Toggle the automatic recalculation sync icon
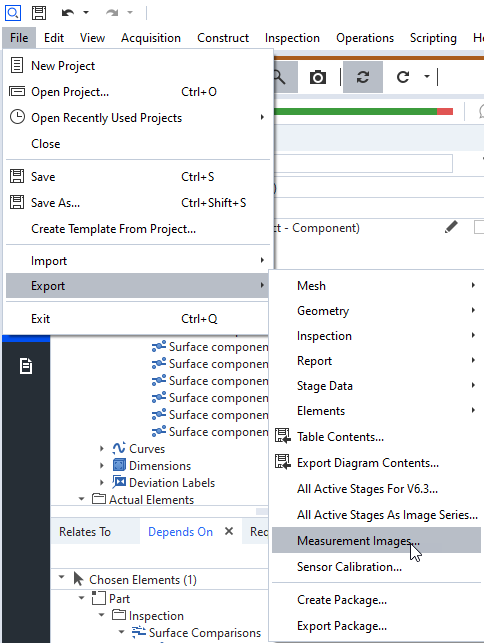The image size is (484, 643). point(363,77)
